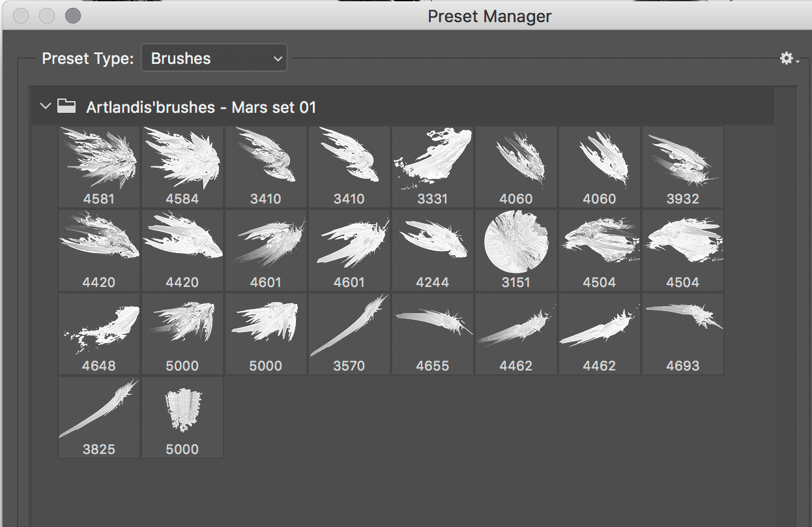Choose the wing brush labeled 3932

(x=683, y=166)
